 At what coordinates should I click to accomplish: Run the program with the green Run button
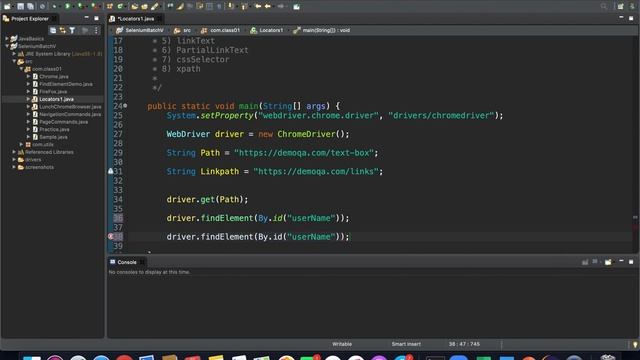[68, 6]
